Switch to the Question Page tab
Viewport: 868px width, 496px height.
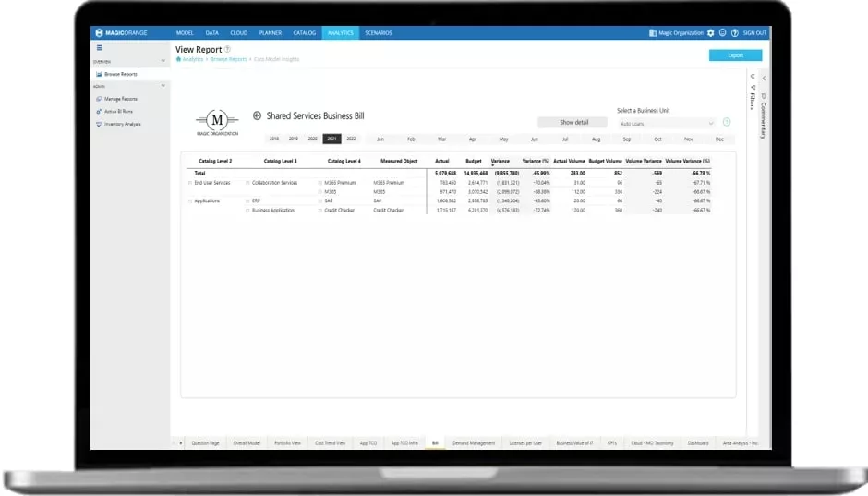[x=205, y=443]
